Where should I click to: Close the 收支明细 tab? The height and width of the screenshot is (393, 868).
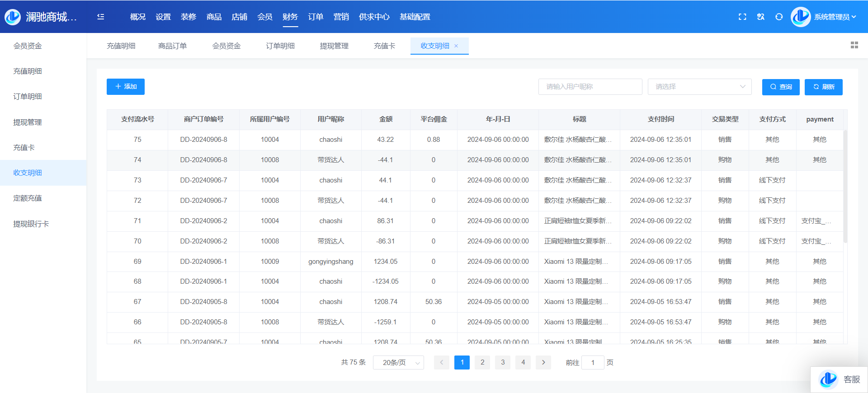coord(456,46)
